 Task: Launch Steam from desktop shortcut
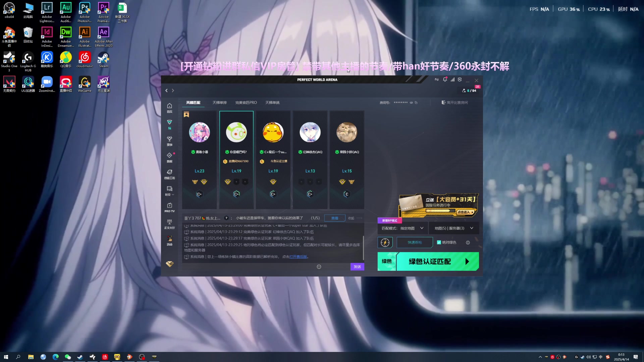pyautogui.click(x=104, y=60)
